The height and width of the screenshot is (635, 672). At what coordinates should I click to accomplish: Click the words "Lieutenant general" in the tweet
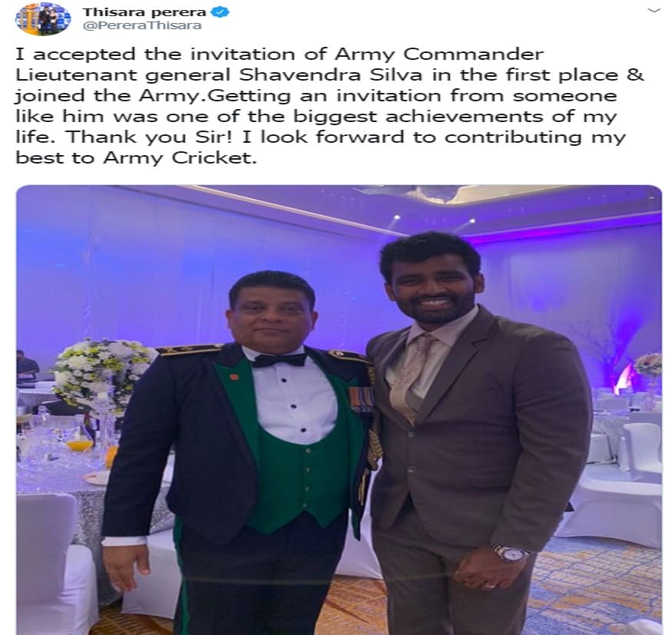tap(123, 75)
